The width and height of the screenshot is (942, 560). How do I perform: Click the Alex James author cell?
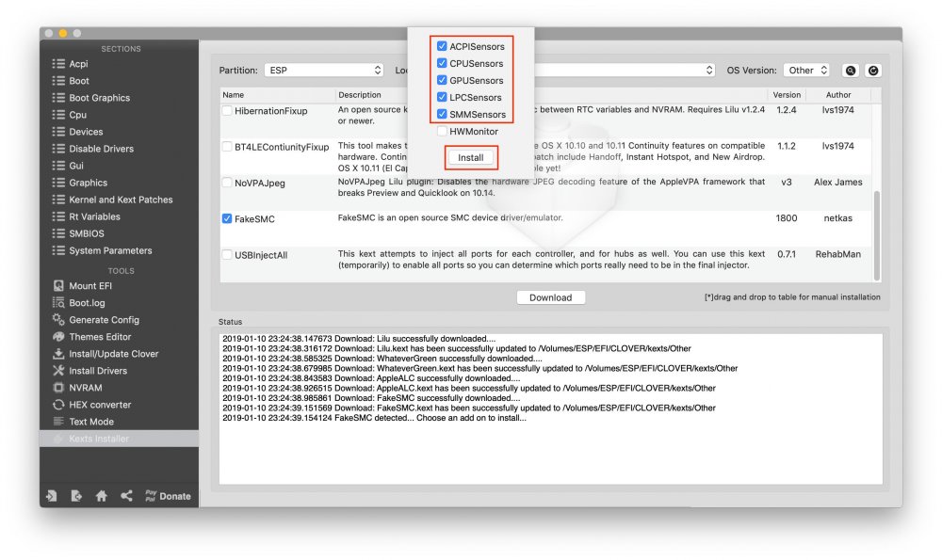[838, 182]
